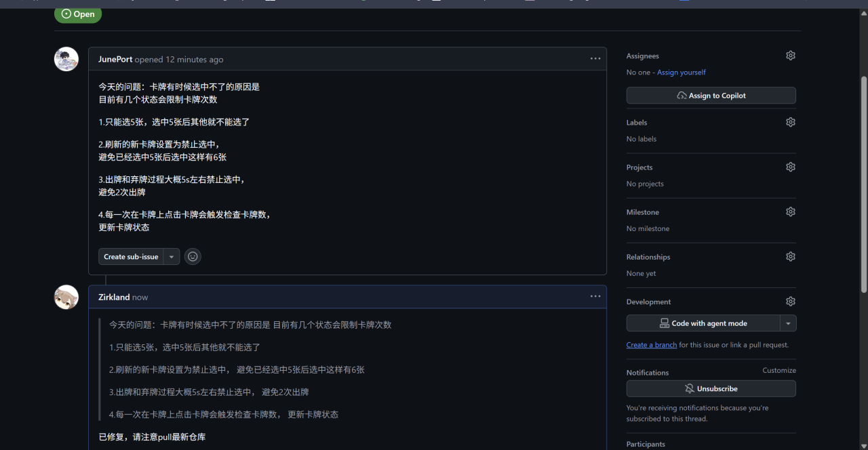Click the Assignees heading
Viewport: 868px width, 450px height.
point(643,56)
